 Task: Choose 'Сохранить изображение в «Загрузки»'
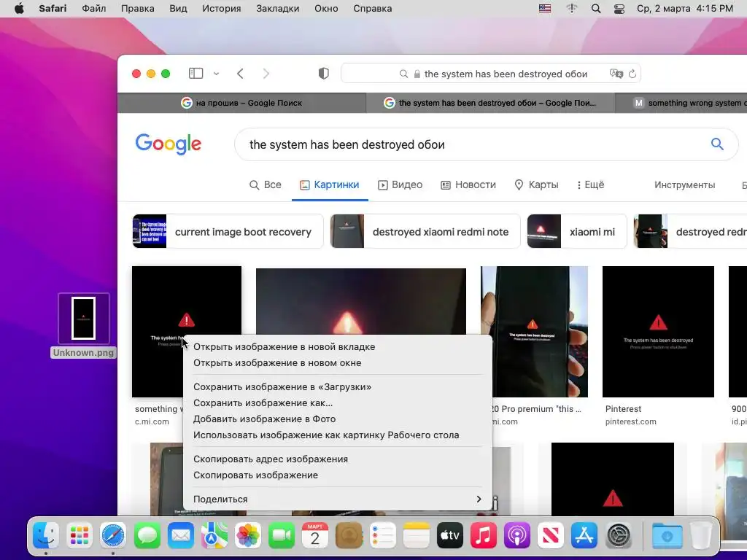[337, 386]
